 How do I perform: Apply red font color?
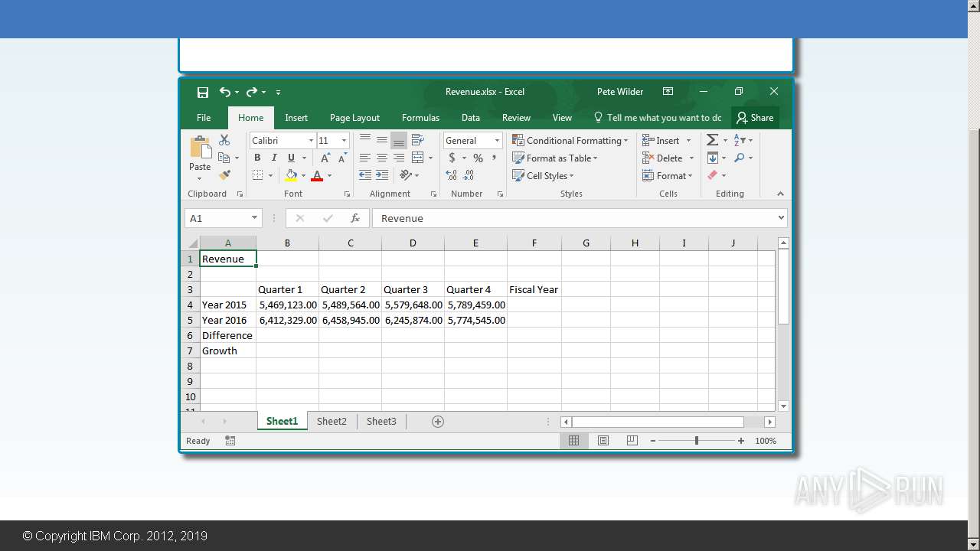pyautogui.click(x=317, y=175)
